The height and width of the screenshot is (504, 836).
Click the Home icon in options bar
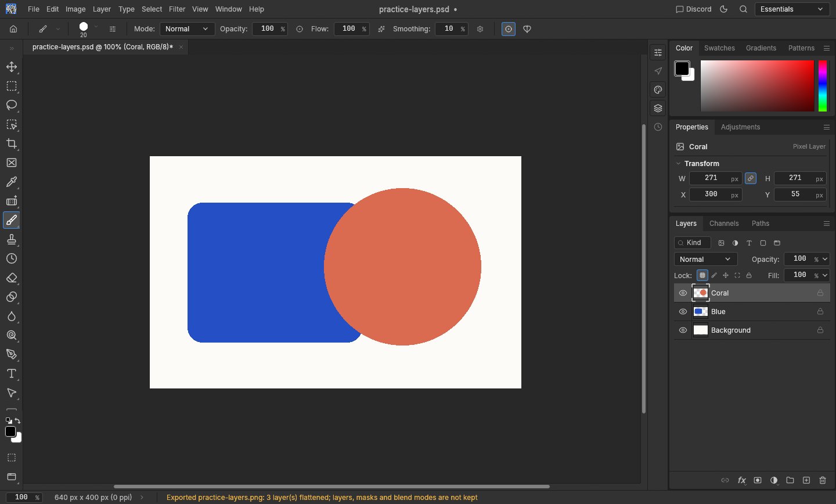(x=13, y=29)
